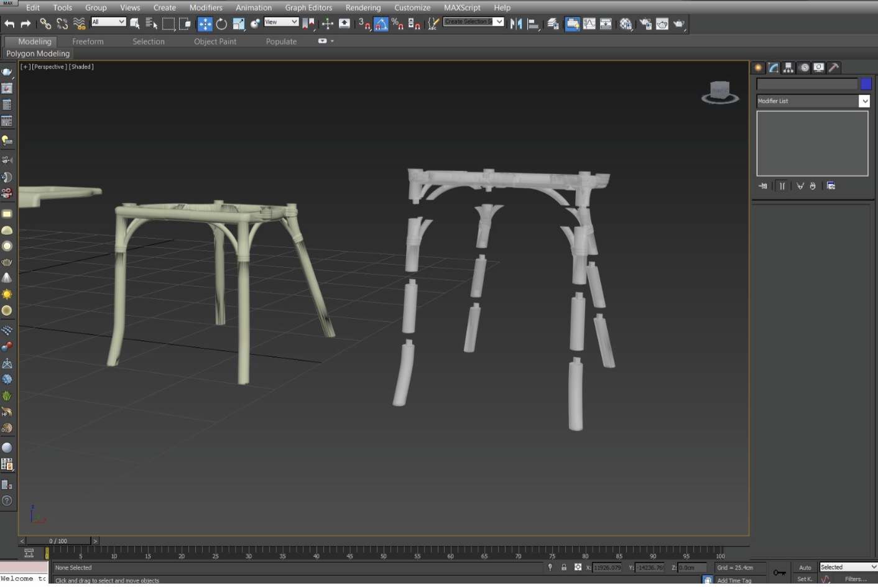Switch to the Freeform ribbon tab
The image size is (878, 588).
pyautogui.click(x=88, y=42)
